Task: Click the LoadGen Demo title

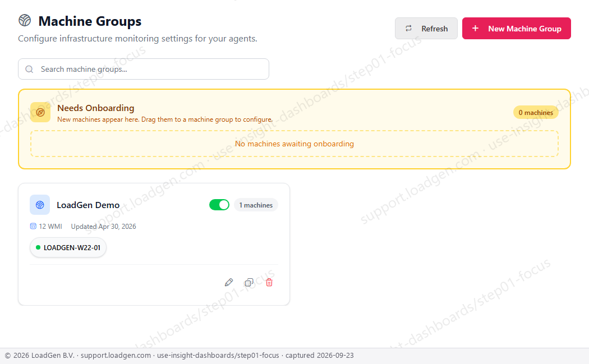Action: tap(88, 205)
